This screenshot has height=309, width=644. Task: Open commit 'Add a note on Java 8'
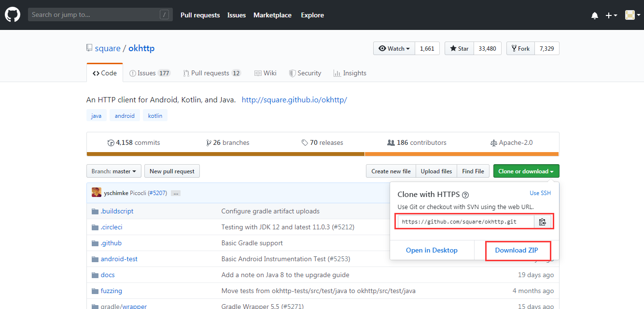pyautogui.click(x=285, y=275)
